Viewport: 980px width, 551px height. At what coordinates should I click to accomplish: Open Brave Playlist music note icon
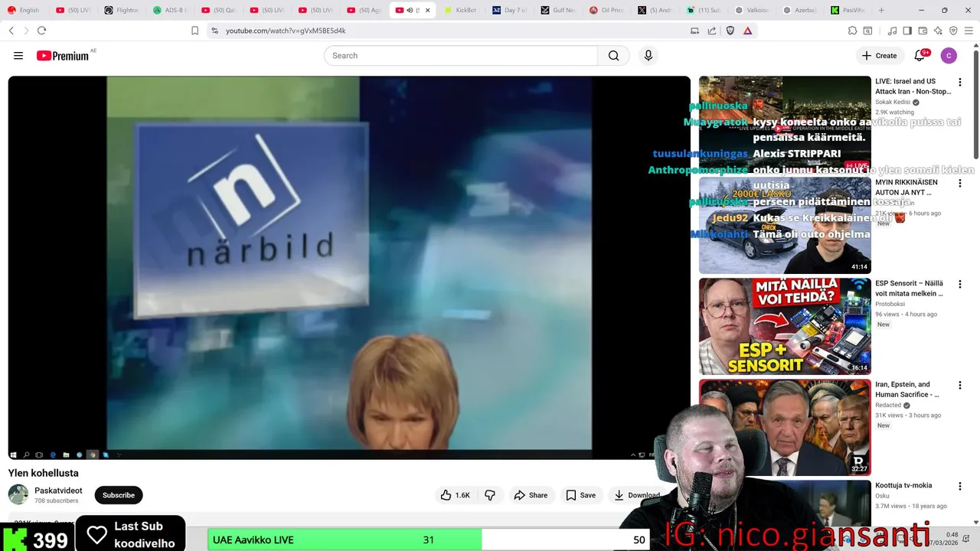(892, 31)
